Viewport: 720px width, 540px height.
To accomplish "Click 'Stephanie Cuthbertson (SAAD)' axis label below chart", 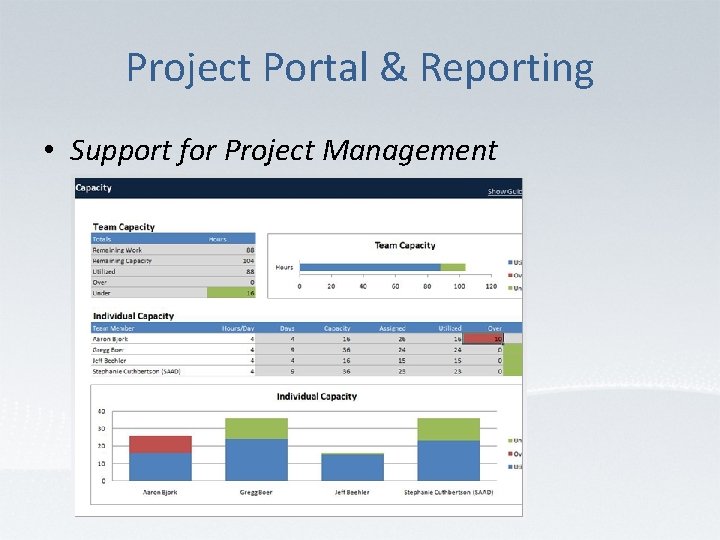I will coord(449,492).
